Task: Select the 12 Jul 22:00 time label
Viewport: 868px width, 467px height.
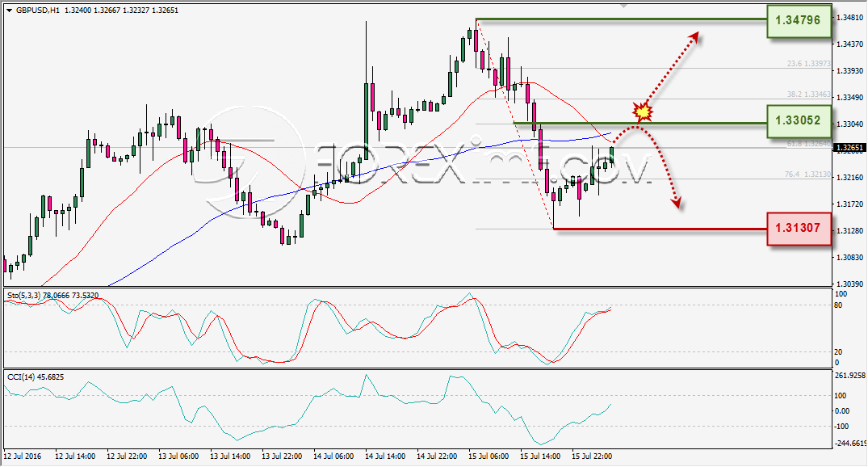Action: pyautogui.click(x=127, y=456)
